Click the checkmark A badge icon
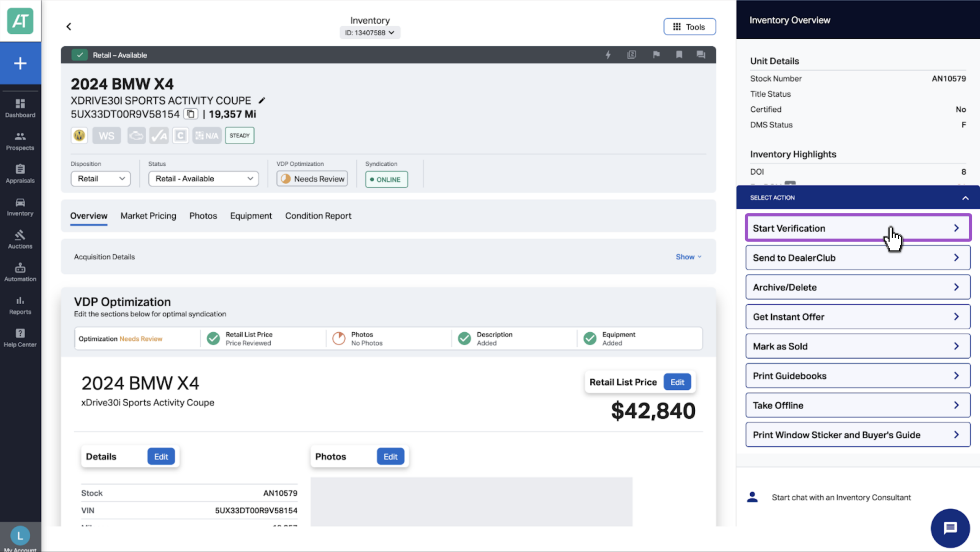The height and width of the screenshot is (552, 980). (x=159, y=136)
